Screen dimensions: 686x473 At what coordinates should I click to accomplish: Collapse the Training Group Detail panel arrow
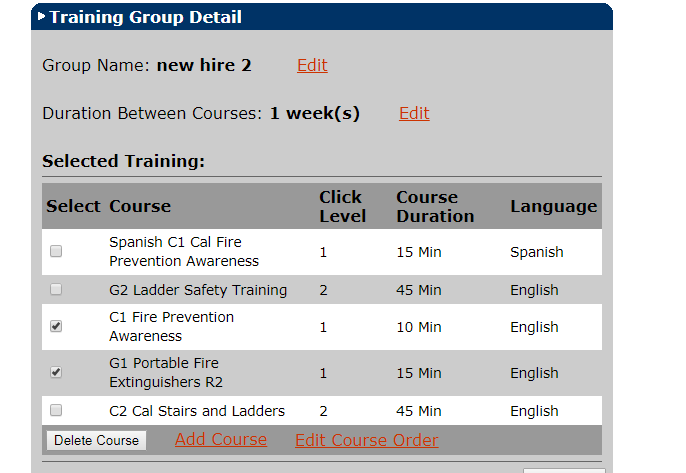[x=42, y=17]
